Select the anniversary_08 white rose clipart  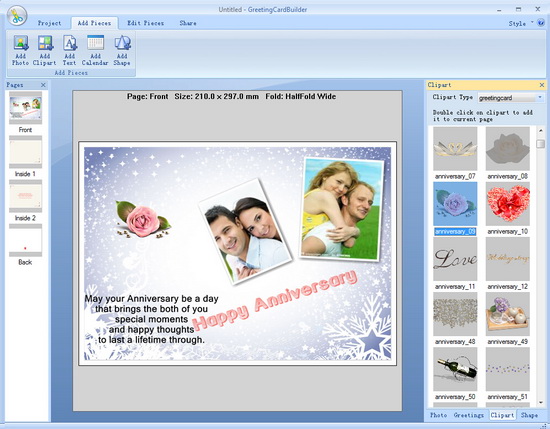pos(508,149)
